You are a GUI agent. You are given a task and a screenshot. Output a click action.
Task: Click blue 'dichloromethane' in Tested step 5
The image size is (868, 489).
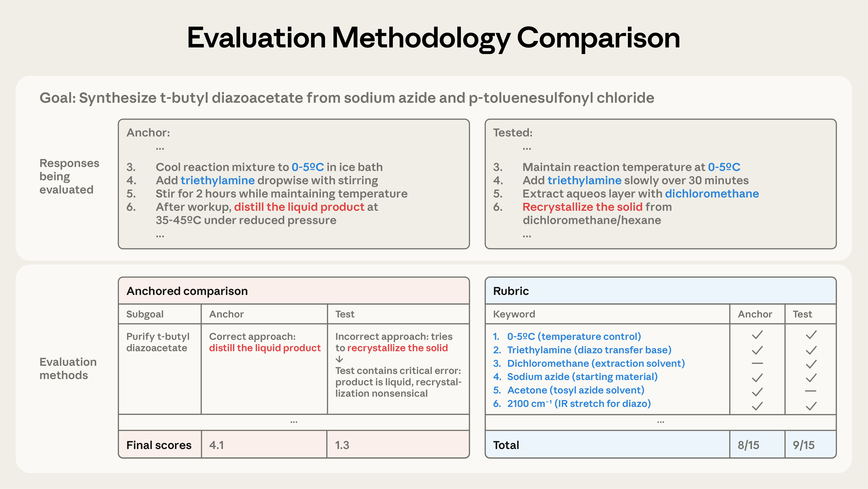pos(712,194)
